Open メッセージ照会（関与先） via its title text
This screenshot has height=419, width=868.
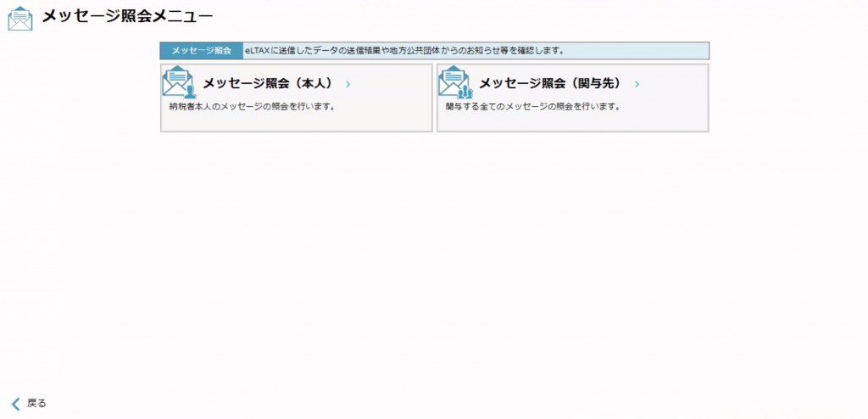[550, 84]
